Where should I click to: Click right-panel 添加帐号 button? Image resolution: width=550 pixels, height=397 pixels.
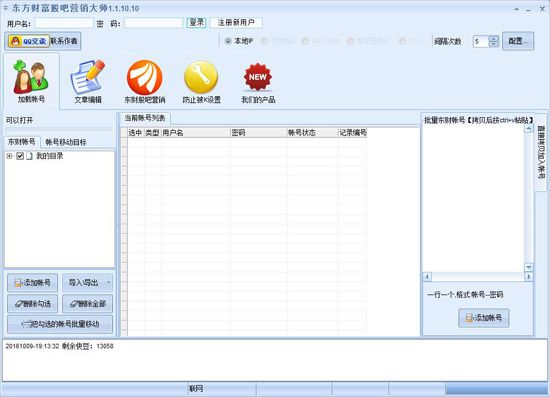pos(484,318)
